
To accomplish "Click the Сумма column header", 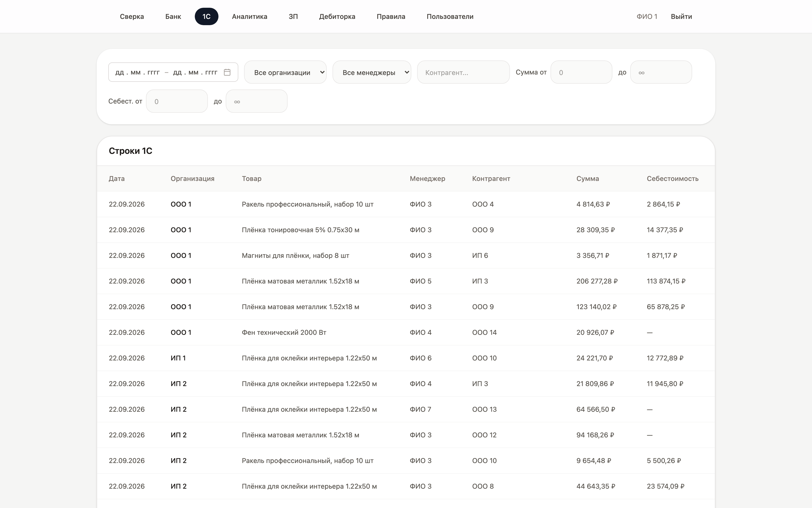I will pyautogui.click(x=588, y=179).
